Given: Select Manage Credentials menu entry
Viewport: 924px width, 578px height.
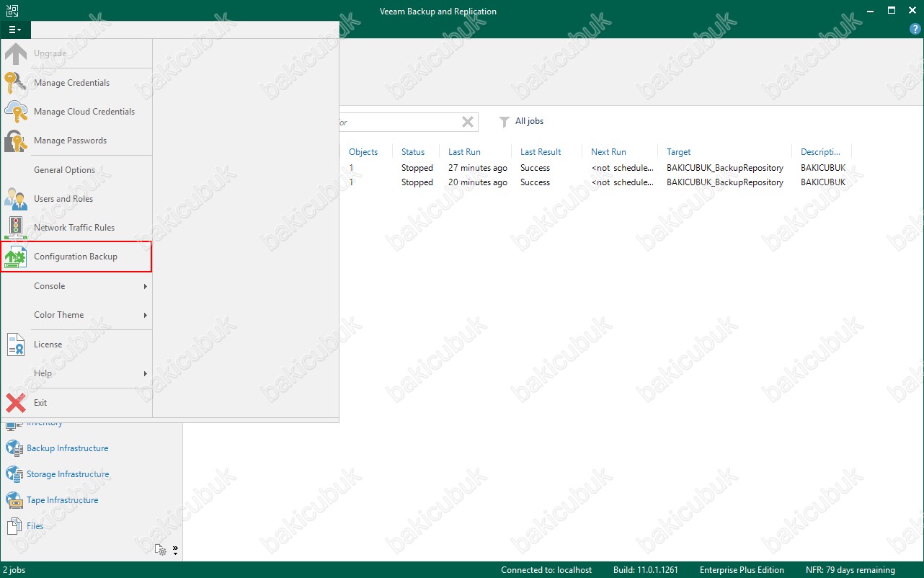Looking at the screenshot, I should (76, 83).
